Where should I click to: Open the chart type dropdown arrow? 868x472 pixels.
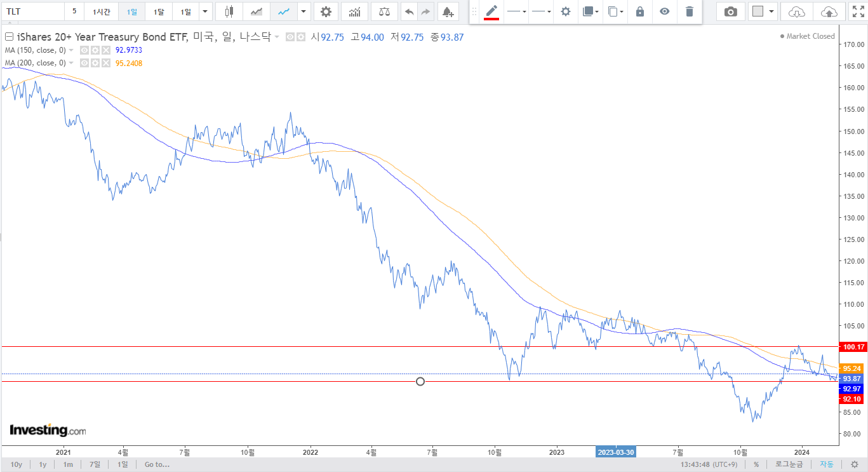304,11
